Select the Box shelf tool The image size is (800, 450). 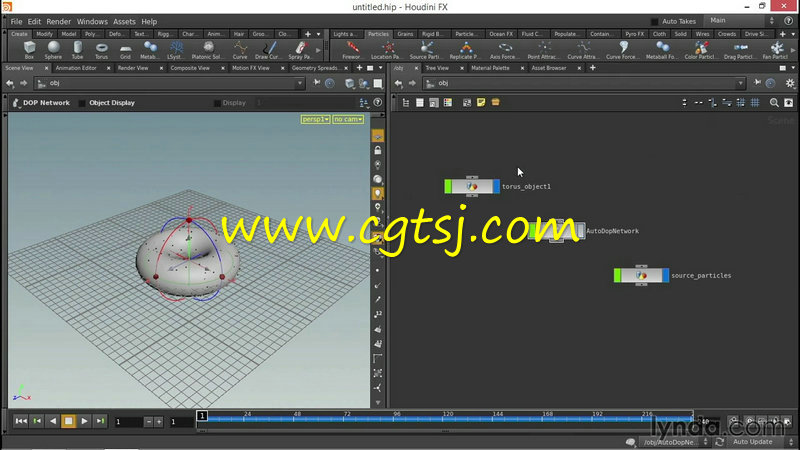pyautogui.click(x=29, y=50)
